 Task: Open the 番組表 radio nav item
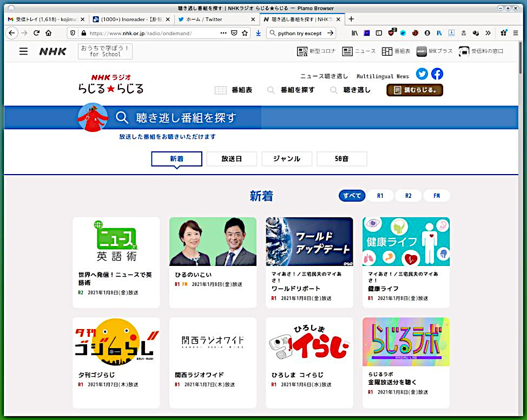click(x=234, y=90)
